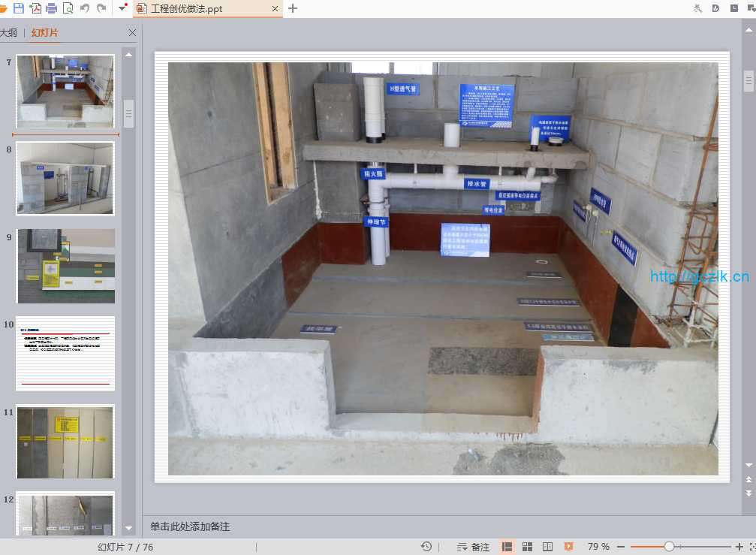Start the slideshow from the status bar
The image size is (756, 555).
[568, 547]
